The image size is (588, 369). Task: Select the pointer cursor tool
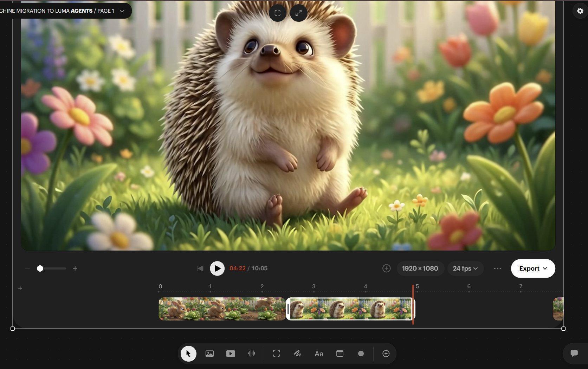[188, 354]
